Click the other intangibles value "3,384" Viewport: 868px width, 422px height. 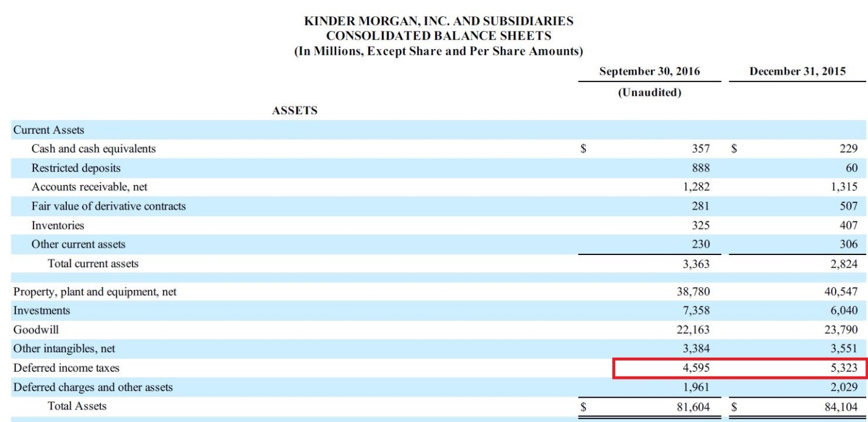(x=696, y=349)
